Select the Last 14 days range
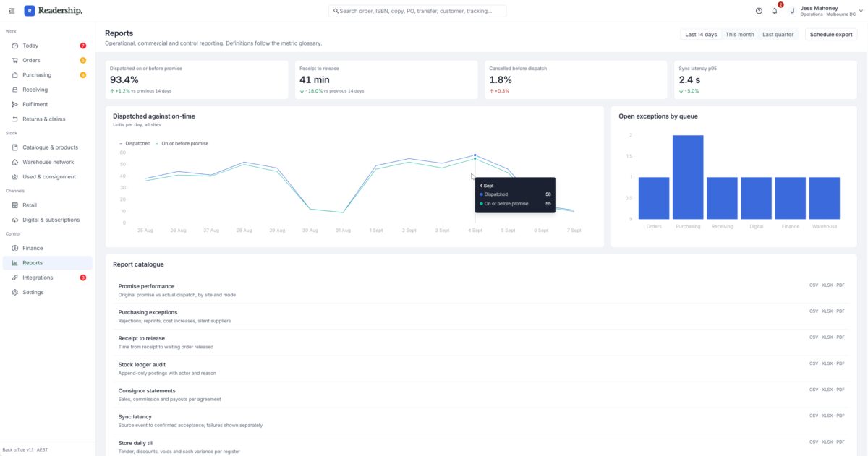 701,35
